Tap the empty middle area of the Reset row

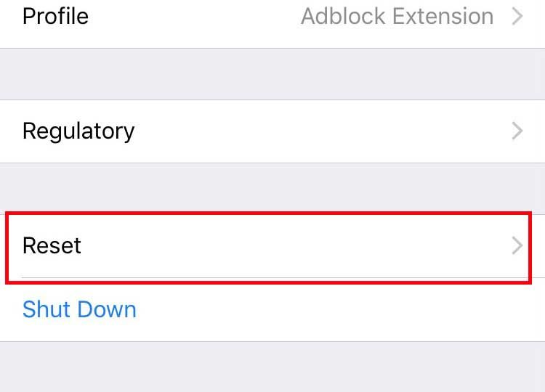296,245
